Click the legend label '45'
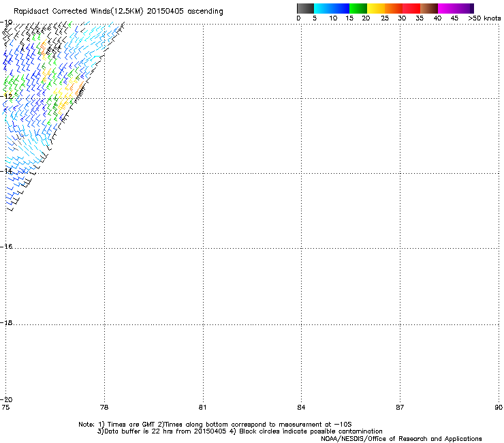 (x=454, y=18)
